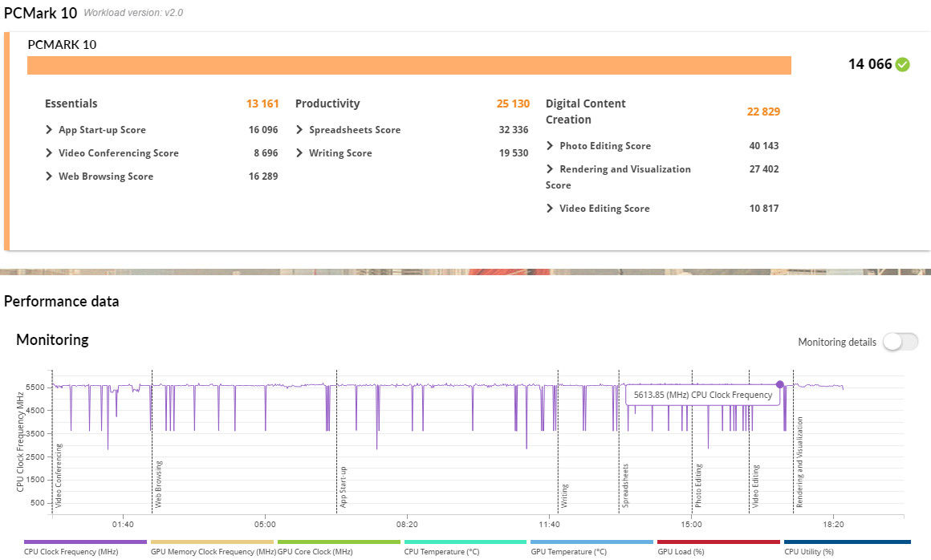Click the green validation checkmark icon
Screen dimensions: 931x560
pyautogui.click(x=903, y=65)
